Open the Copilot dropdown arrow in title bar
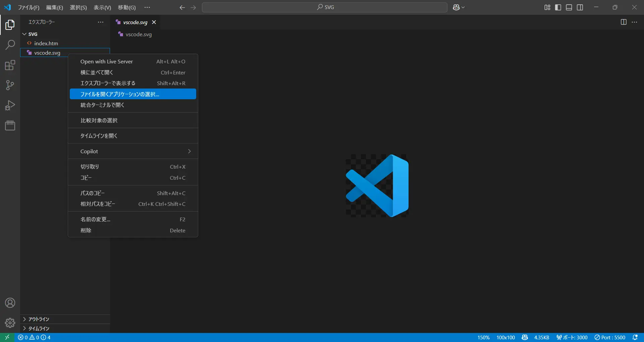Viewport: 644px width, 342px height. click(x=463, y=7)
